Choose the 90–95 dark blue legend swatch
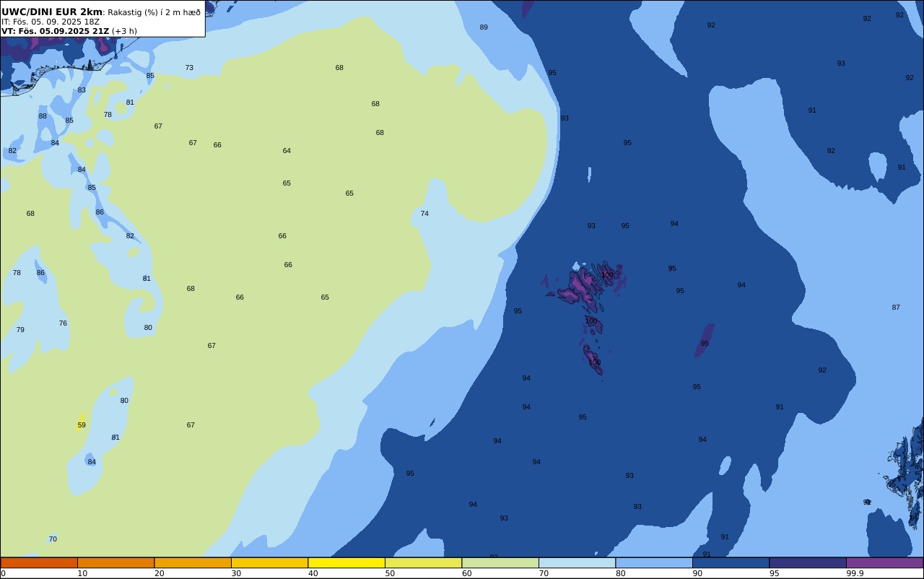The width and height of the screenshot is (924, 579). 731,562
